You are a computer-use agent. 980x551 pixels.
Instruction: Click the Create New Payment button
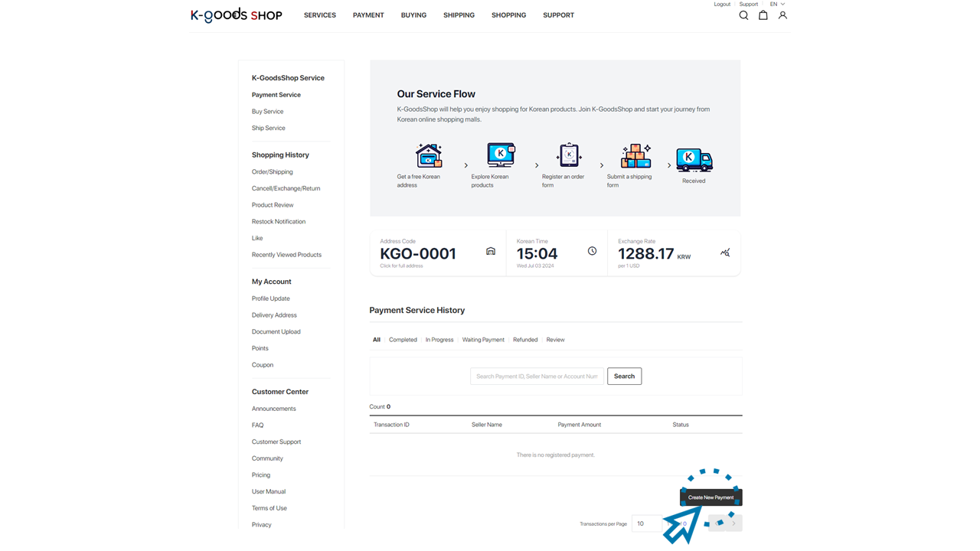point(711,497)
